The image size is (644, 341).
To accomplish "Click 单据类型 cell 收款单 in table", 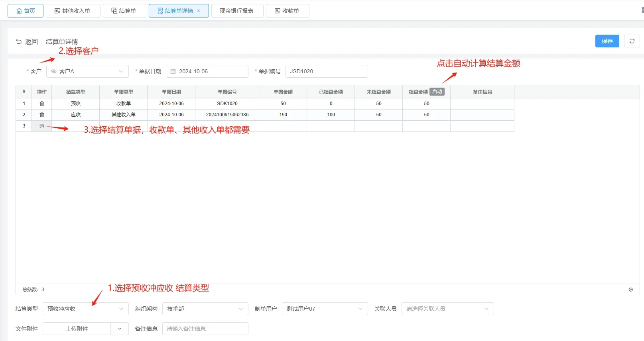I will point(124,104).
